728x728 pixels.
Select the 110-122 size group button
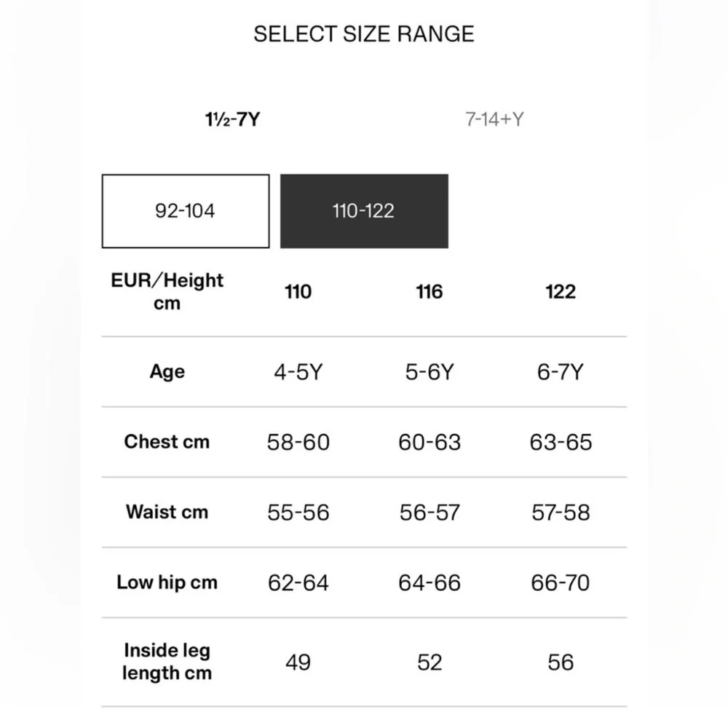coord(364,211)
